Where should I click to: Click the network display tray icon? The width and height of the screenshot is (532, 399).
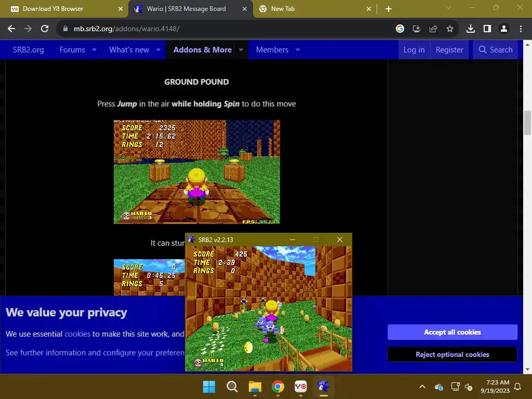455,387
